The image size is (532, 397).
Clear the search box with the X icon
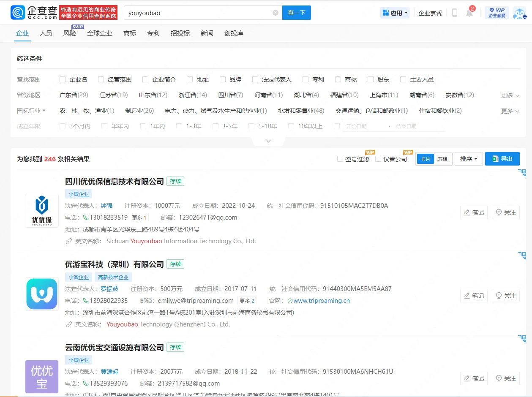(x=276, y=13)
